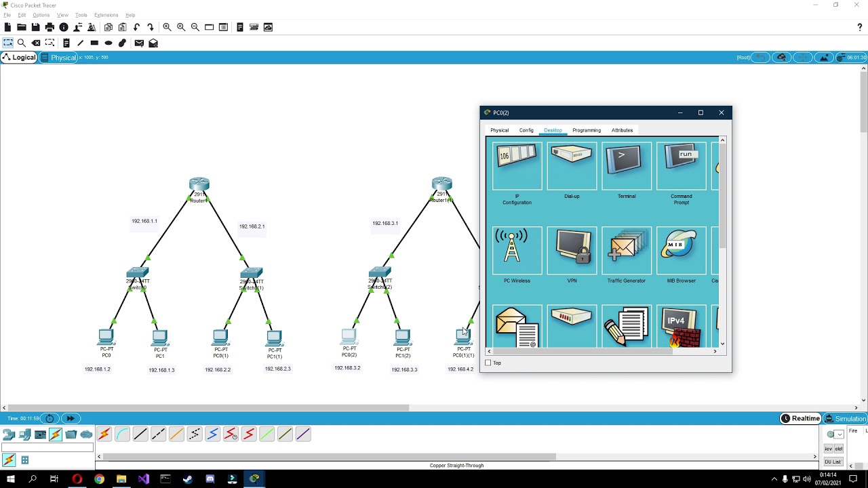Click the Zoom In magnifier
The width and height of the screenshot is (868, 488).
[x=167, y=27]
